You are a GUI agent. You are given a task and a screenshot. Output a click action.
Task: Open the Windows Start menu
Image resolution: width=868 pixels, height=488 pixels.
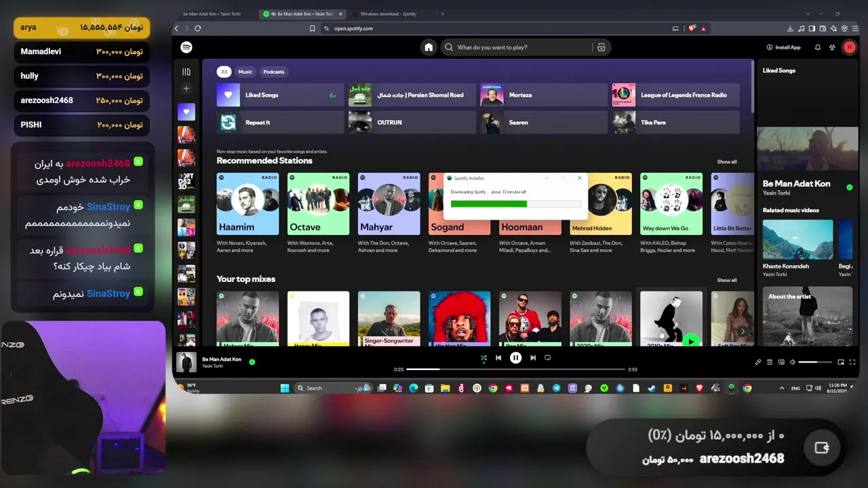(x=285, y=388)
